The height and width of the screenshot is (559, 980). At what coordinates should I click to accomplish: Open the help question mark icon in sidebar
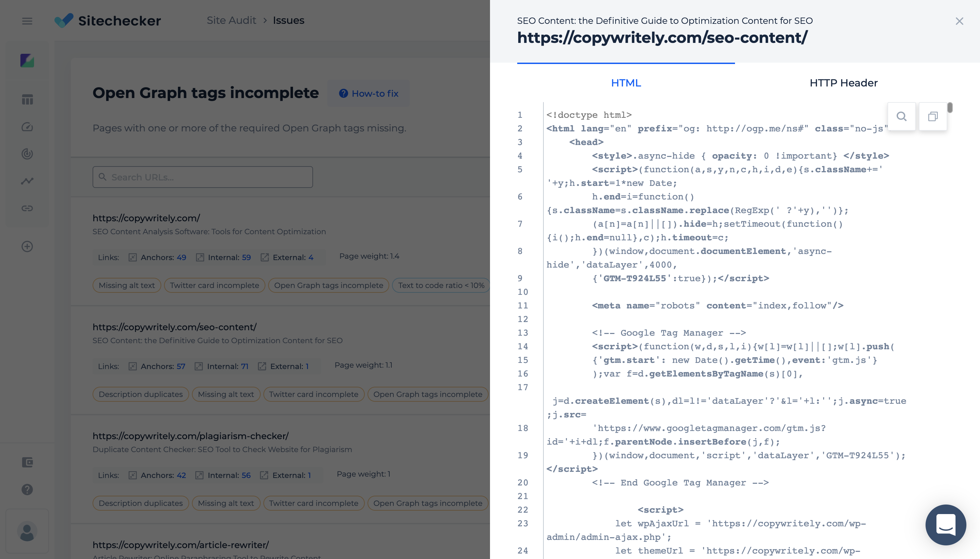pyautogui.click(x=27, y=489)
